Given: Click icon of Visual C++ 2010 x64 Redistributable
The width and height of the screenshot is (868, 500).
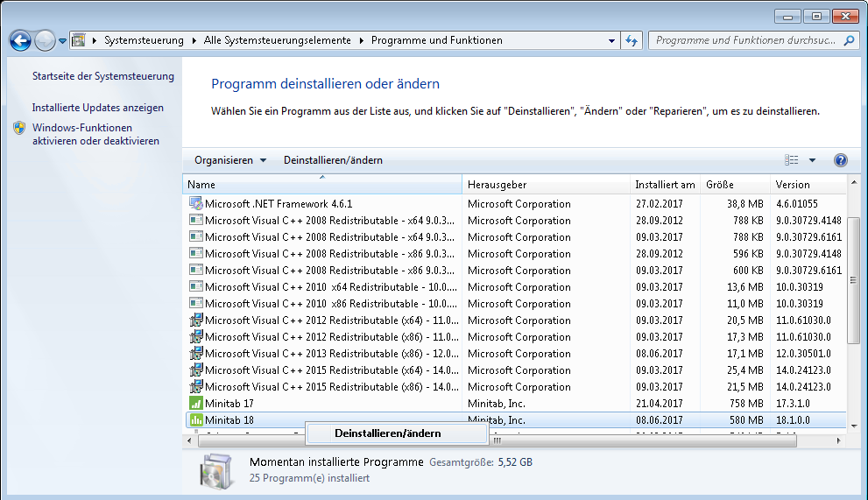Looking at the screenshot, I should (196, 287).
